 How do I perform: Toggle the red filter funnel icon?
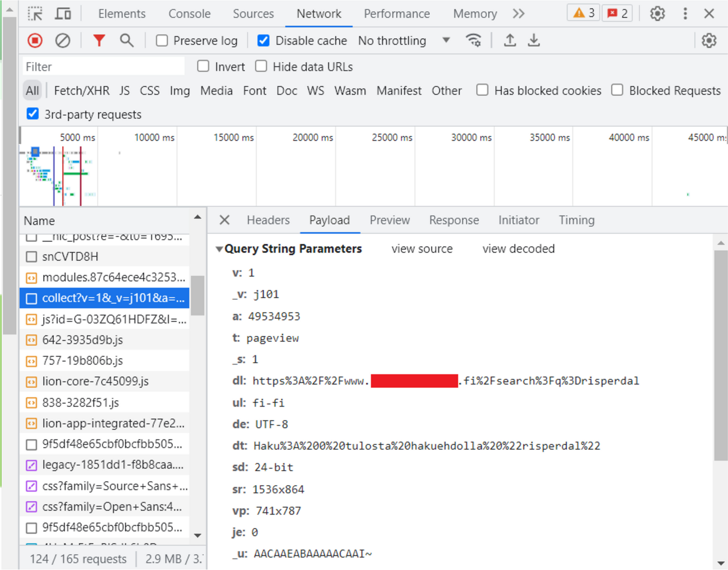99,41
